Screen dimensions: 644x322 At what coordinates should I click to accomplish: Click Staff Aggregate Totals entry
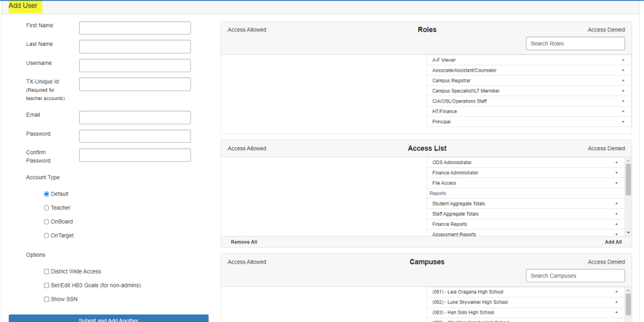(455, 214)
